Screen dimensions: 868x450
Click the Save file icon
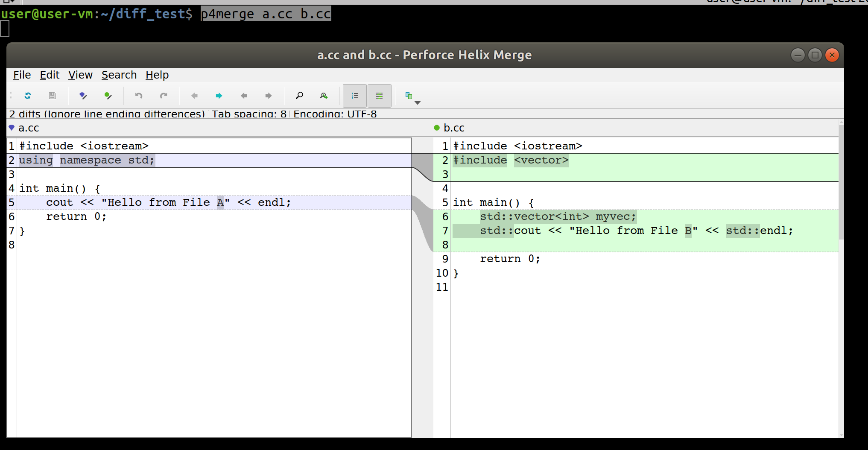[x=53, y=96]
